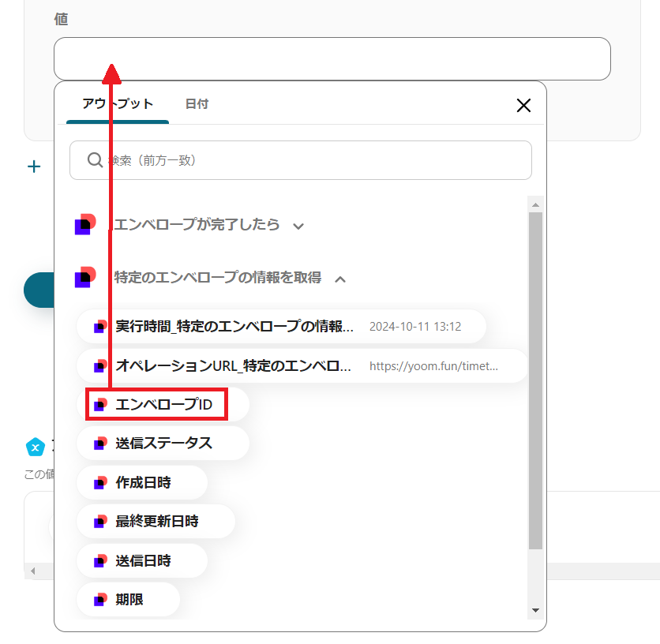
Task: Select the 最終更新日時 output chip
Action: (156, 522)
